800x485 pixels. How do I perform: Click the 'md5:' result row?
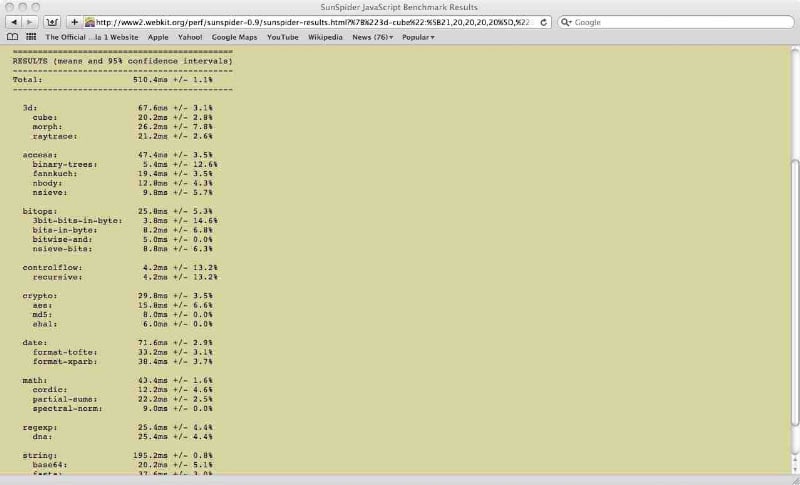[122, 315]
